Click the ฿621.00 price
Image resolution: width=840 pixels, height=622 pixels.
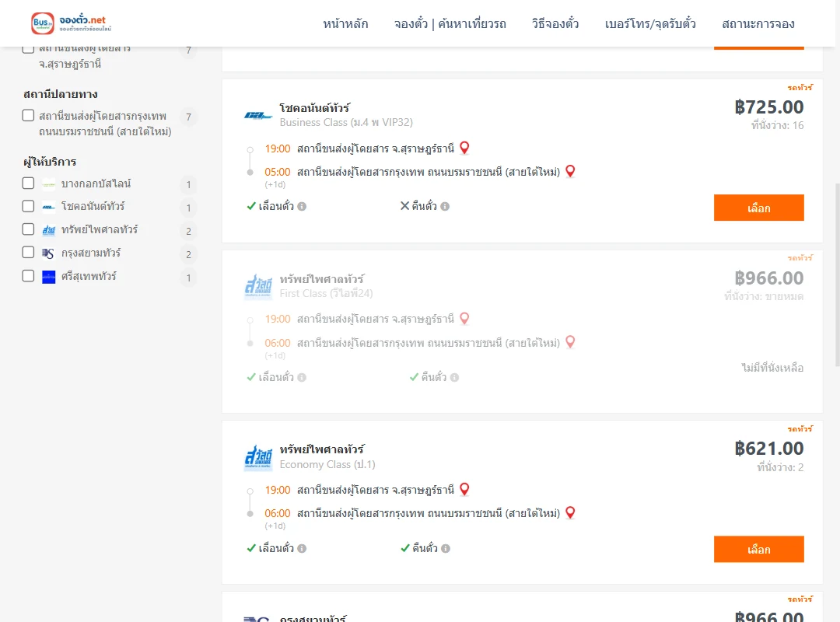coord(769,449)
